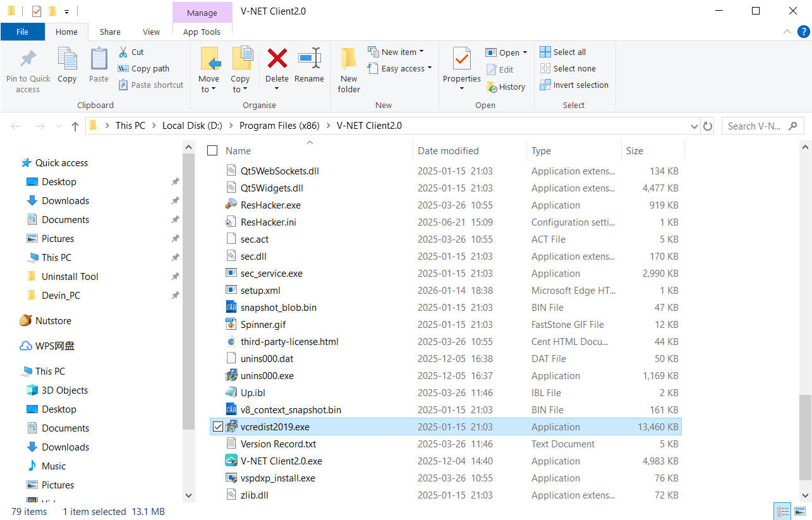Toggle the select-all checkbox in header

212,150
